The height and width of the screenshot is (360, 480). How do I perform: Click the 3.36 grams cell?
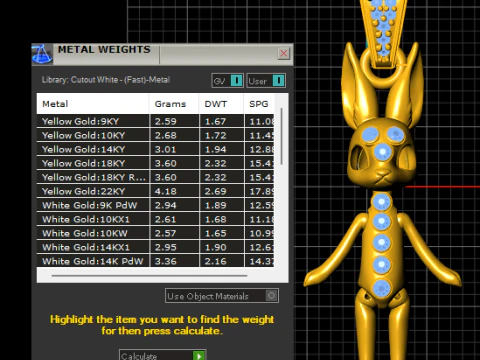[x=174, y=261]
